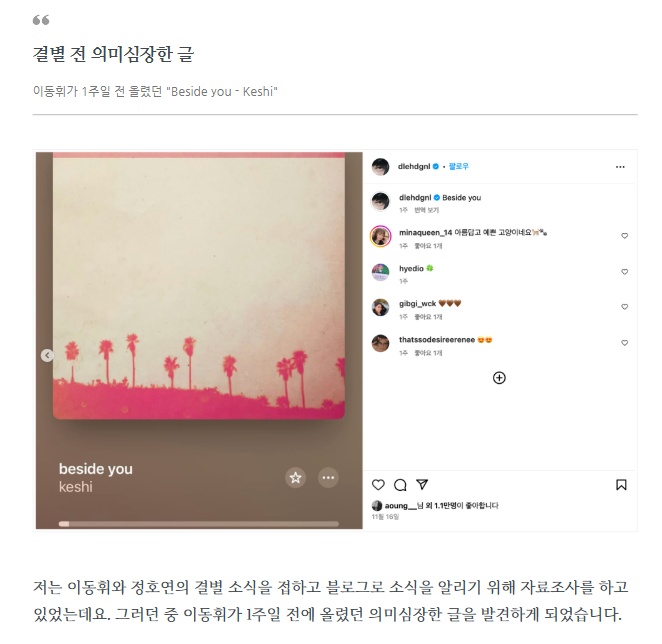Save post using bookmark icon
The image size is (662, 644).
point(621,484)
